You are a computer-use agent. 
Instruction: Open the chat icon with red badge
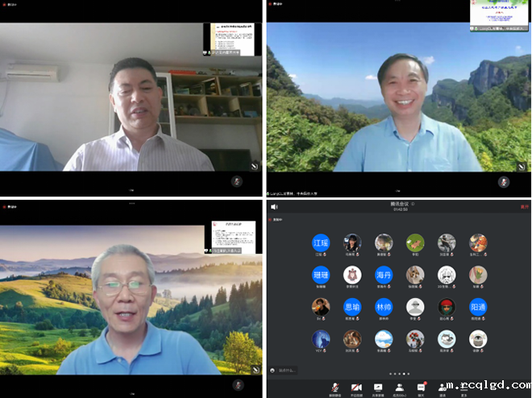(x=421, y=388)
